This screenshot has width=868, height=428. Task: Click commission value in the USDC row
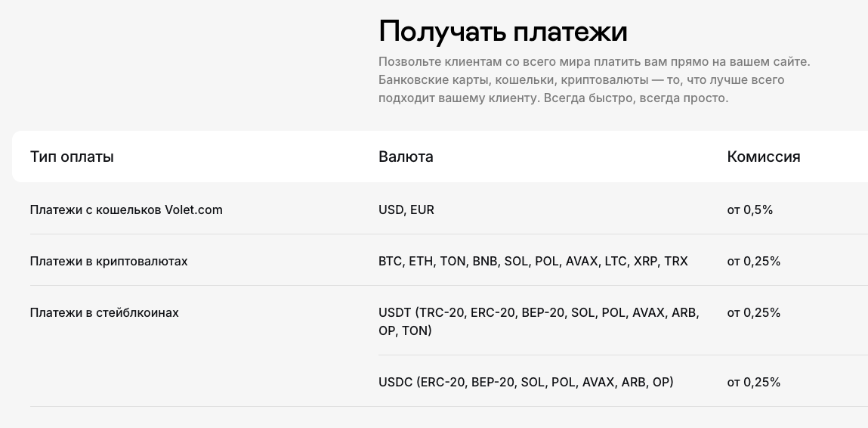pos(753,383)
